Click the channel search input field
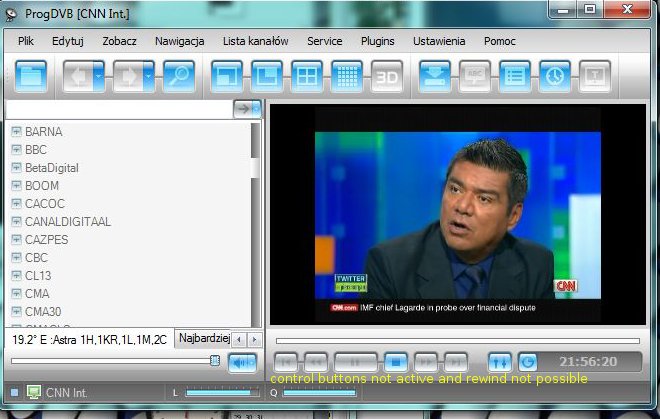 click(x=118, y=109)
